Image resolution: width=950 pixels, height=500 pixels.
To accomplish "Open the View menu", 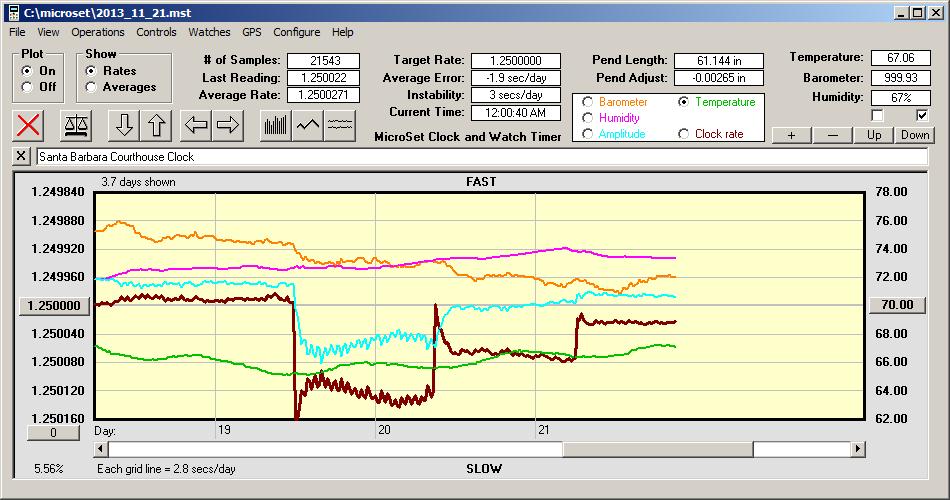I will click(48, 32).
